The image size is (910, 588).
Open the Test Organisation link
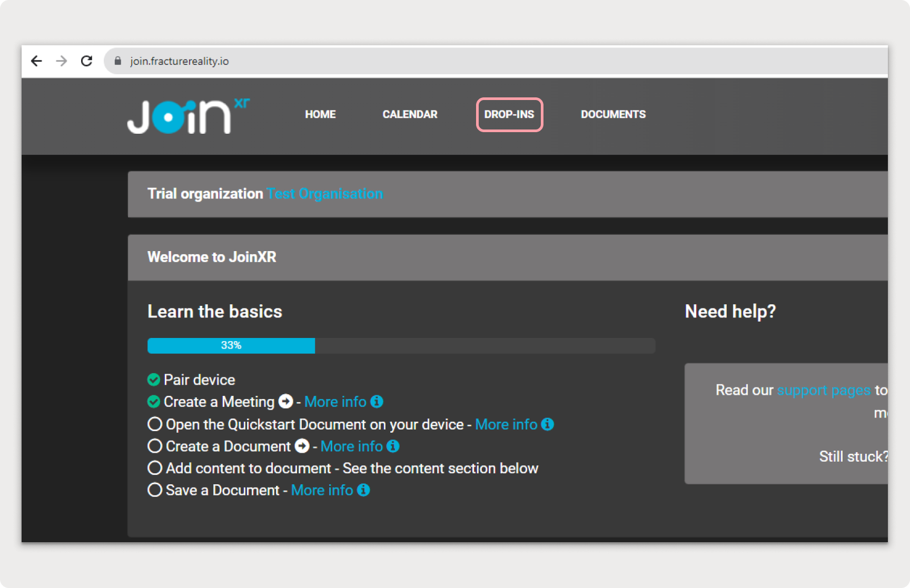(x=324, y=194)
